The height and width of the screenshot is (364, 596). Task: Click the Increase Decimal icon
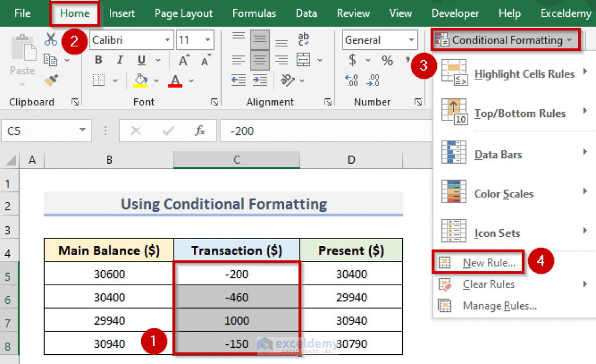click(x=351, y=80)
